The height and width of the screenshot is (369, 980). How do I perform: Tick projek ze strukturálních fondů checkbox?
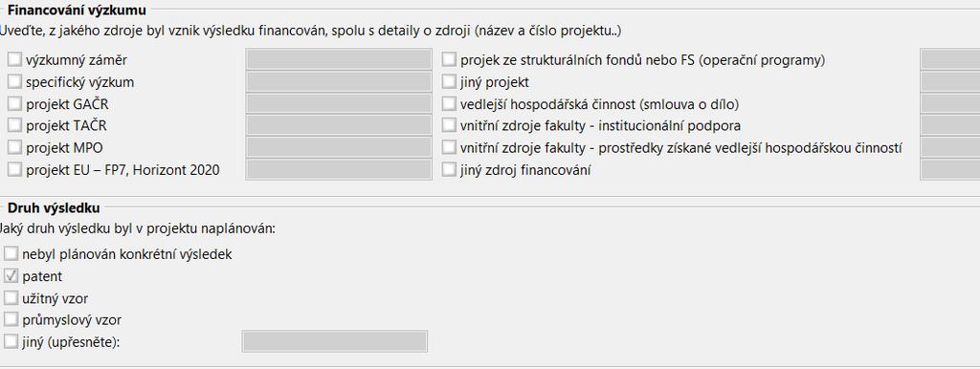[449, 60]
